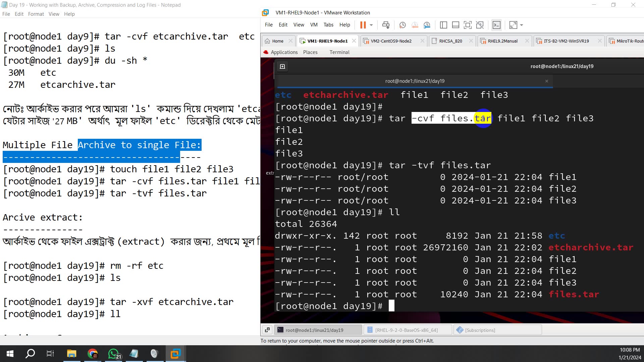Image resolution: width=644 pixels, height=362 pixels.
Task: Close the terminal tab root@node1:/linux21/day19
Action: click(x=547, y=81)
